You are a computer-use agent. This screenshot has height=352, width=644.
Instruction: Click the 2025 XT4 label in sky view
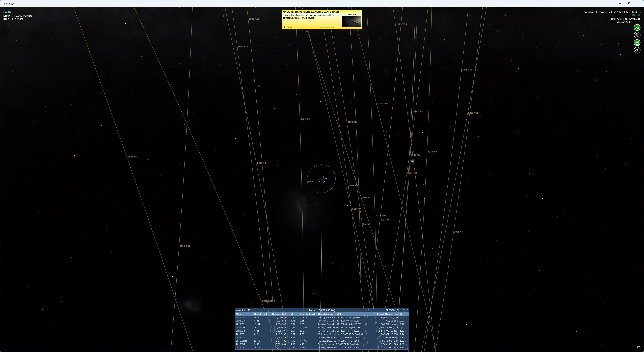point(353,122)
